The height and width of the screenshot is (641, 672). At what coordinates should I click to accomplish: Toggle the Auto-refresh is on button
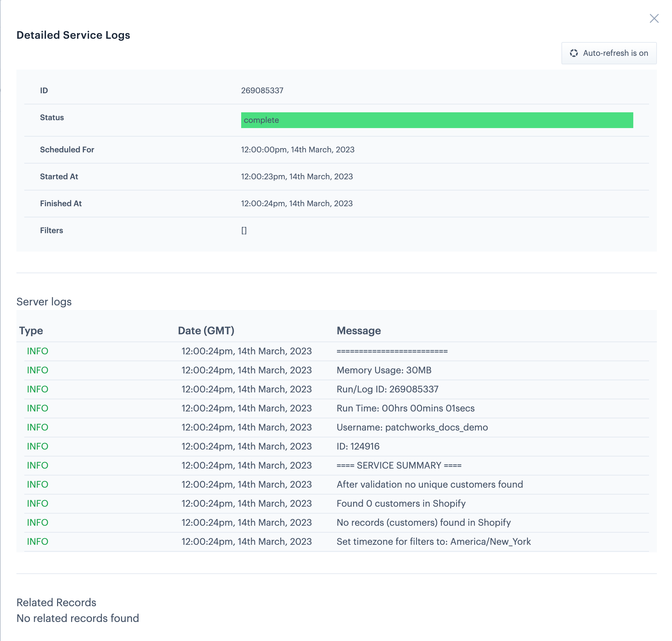click(608, 53)
